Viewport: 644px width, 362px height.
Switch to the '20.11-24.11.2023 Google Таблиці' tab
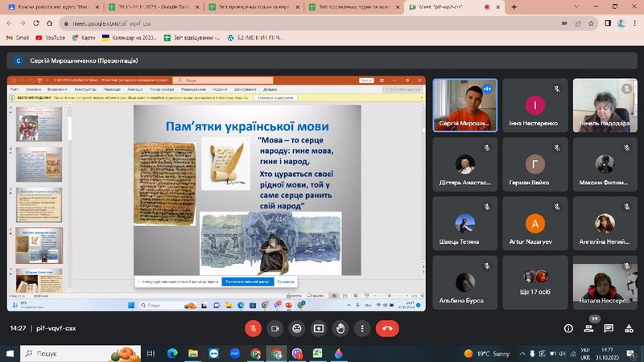[152, 7]
